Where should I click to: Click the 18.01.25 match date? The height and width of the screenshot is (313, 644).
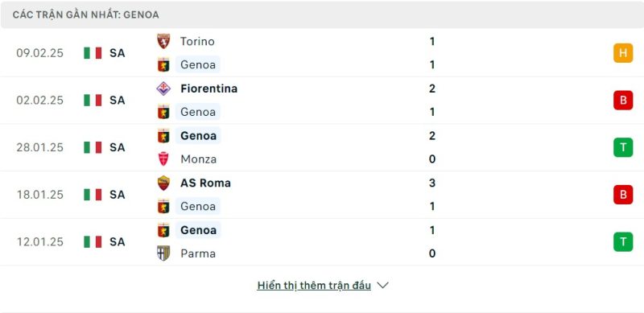pos(39,195)
